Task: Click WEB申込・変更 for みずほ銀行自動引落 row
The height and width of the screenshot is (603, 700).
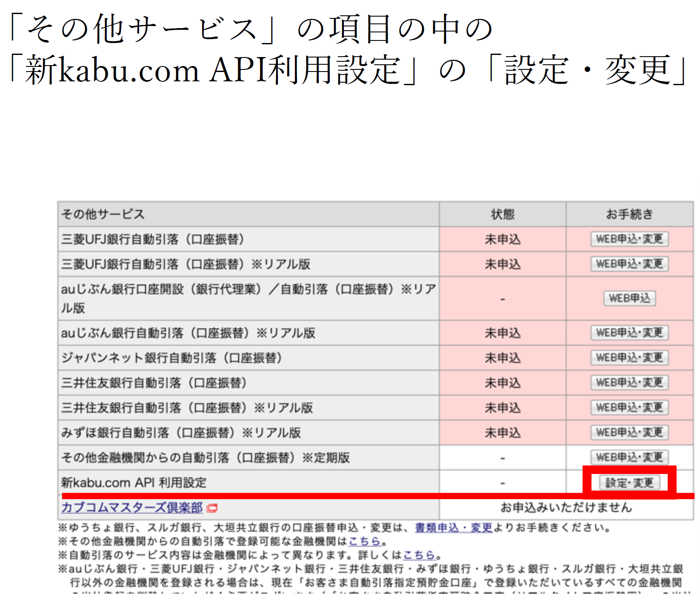Action: click(629, 432)
